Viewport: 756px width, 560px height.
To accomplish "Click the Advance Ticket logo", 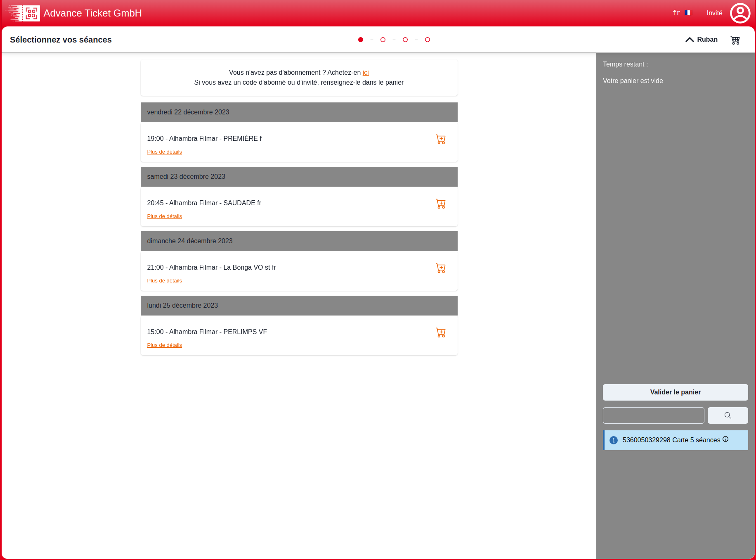I will (24, 13).
